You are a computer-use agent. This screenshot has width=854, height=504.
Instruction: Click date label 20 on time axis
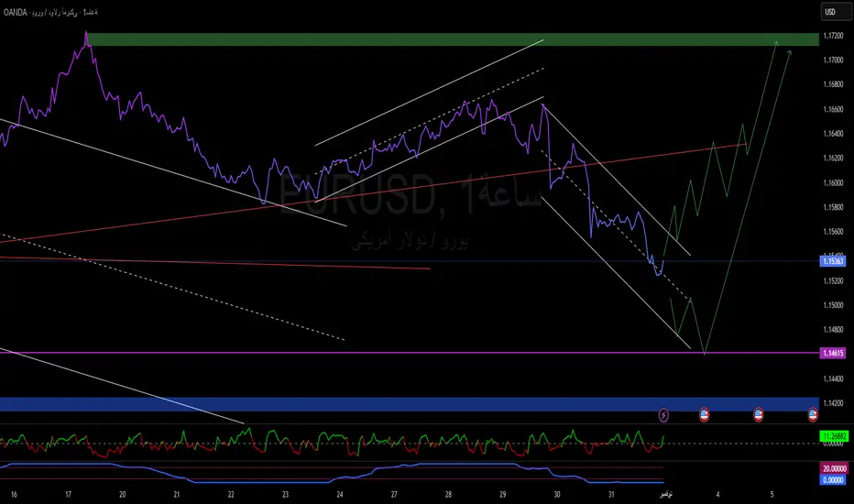tap(123, 495)
